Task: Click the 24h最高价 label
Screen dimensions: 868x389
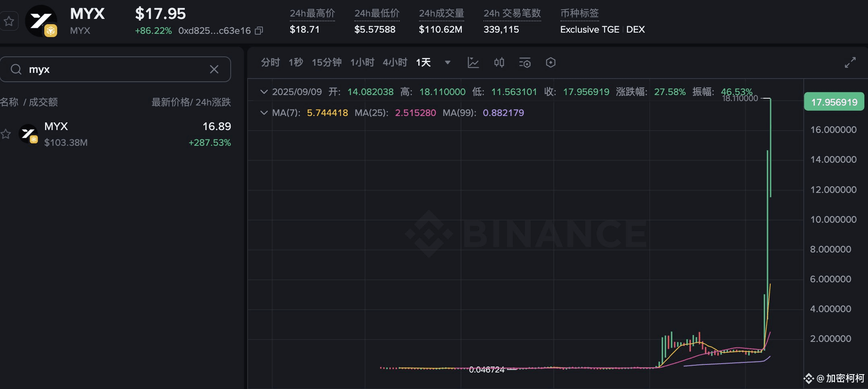Action: pos(312,13)
